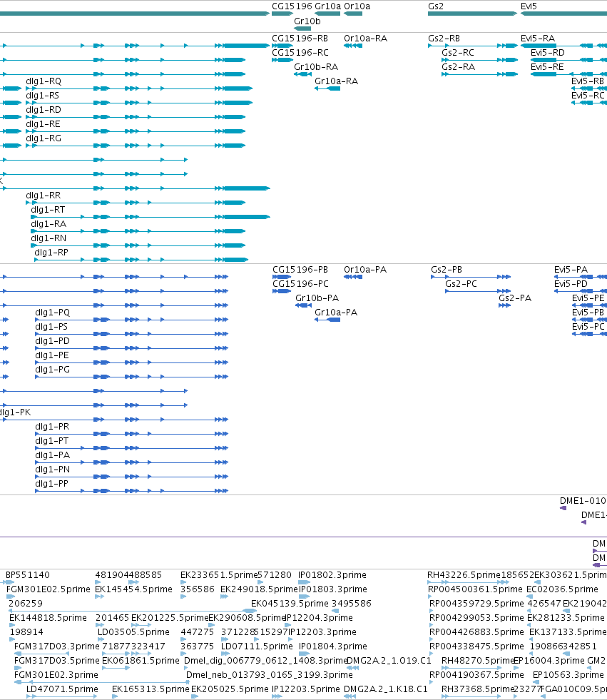Viewport: 607px width, 700px height.
Task: Click the FGM317D03.3prime EST label
Action: click(56, 646)
